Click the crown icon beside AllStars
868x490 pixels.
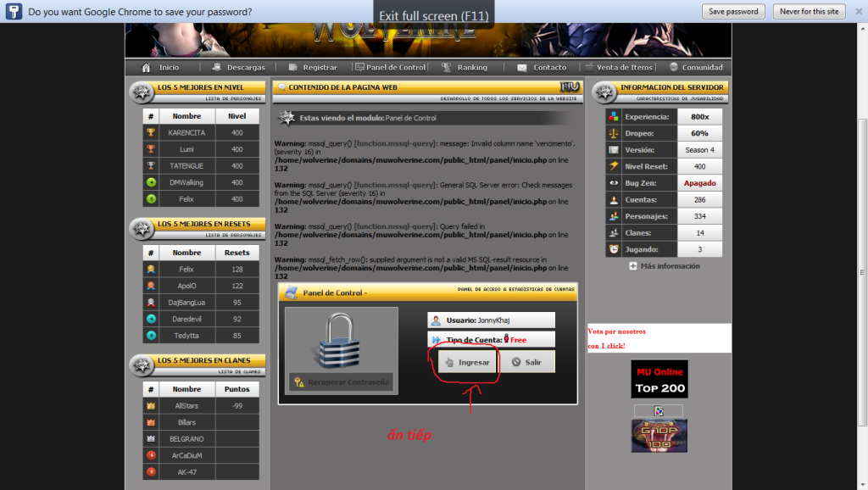151,406
